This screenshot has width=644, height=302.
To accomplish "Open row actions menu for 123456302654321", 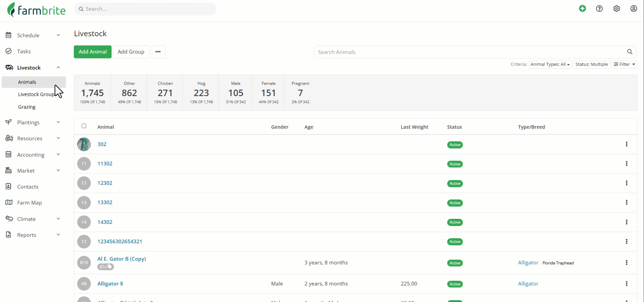I will tap(627, 241).
